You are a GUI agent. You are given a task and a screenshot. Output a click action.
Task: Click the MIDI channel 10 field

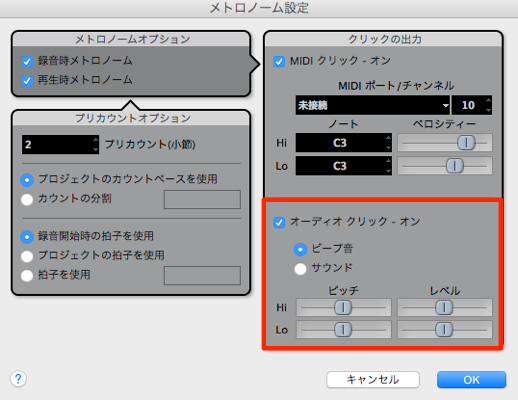pos(472,105)
